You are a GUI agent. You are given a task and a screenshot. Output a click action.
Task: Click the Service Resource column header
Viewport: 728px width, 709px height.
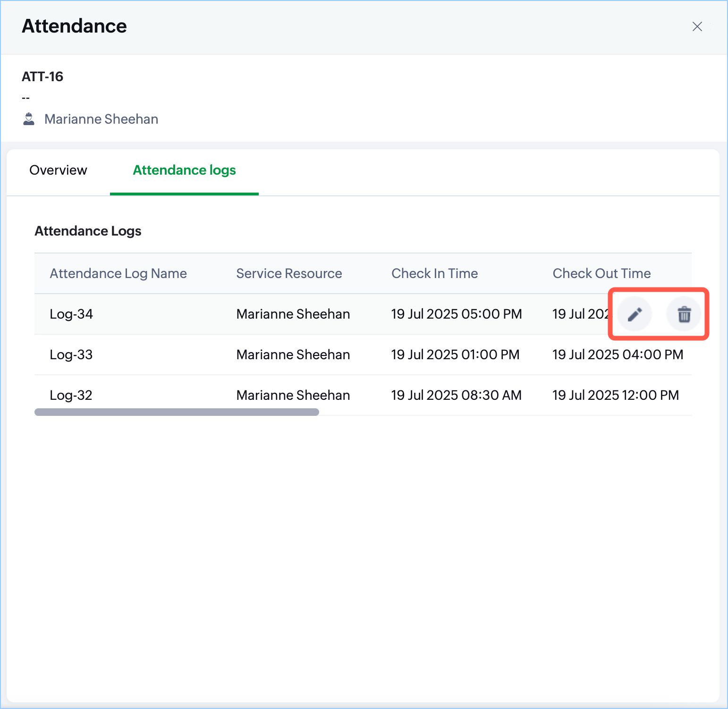[289, 273]
